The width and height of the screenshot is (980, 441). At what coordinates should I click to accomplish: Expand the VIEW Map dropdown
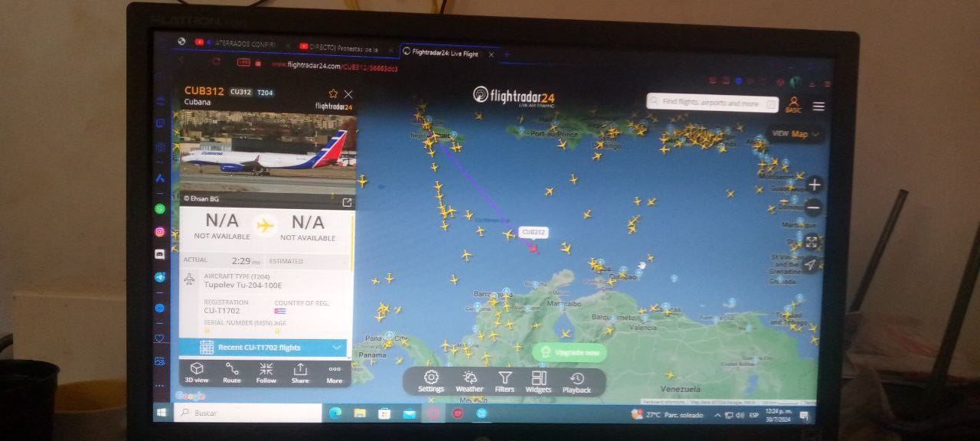click(x=795, y=134)
